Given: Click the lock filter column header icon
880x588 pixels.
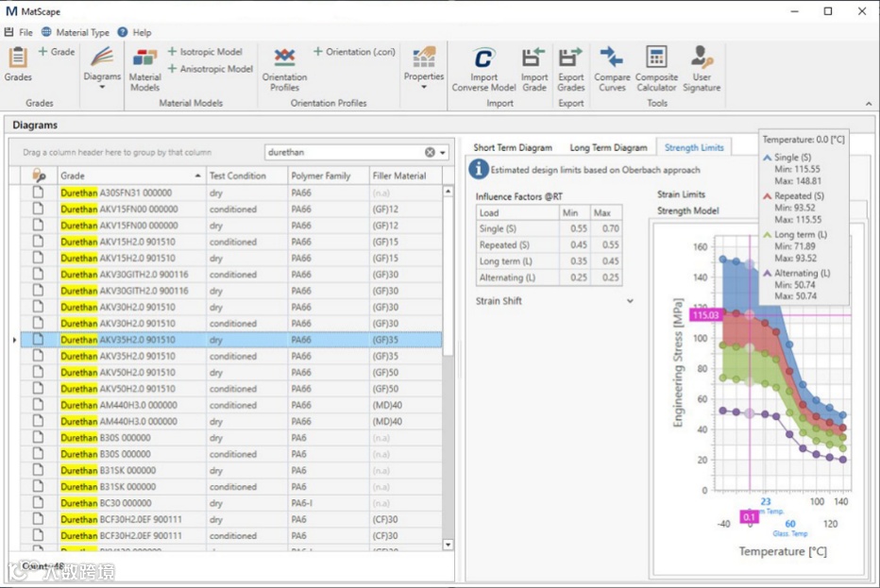Looking at the screenshot, I should pos(39,176).
